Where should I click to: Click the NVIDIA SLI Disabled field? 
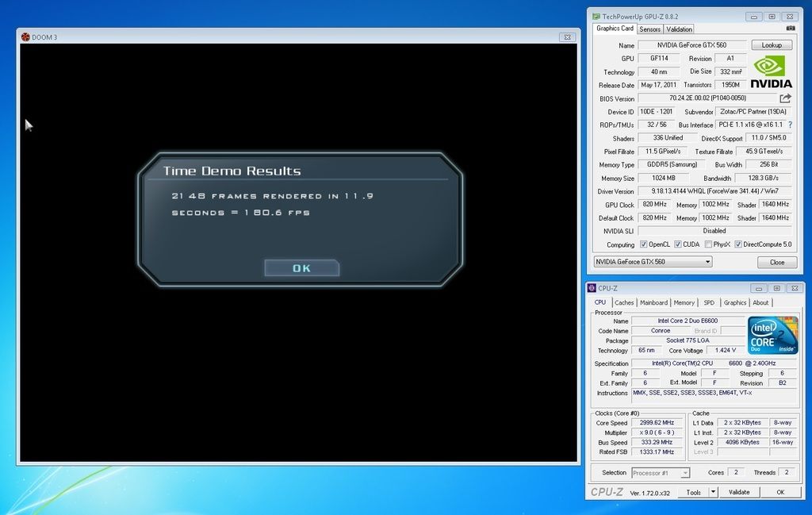coord(714,231)
